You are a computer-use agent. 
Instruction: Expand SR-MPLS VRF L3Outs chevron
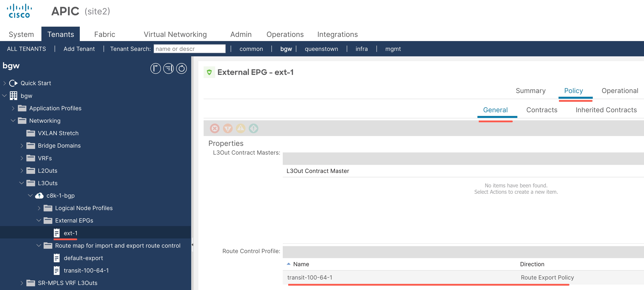(x=22, y=283)
